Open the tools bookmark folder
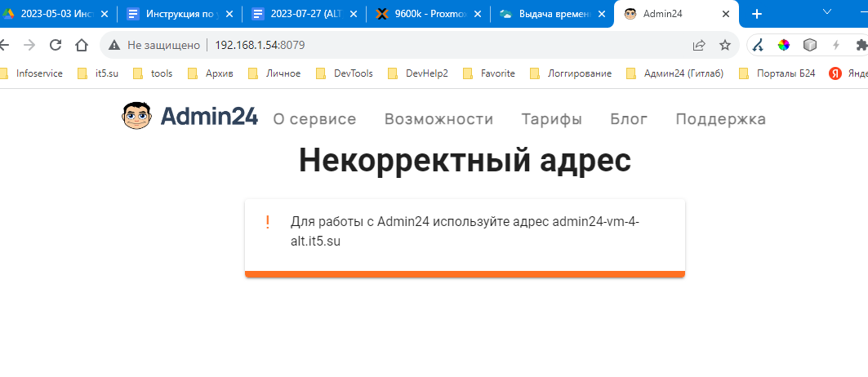The width and height of the screenshot is (868, 377). coord(154,73)
